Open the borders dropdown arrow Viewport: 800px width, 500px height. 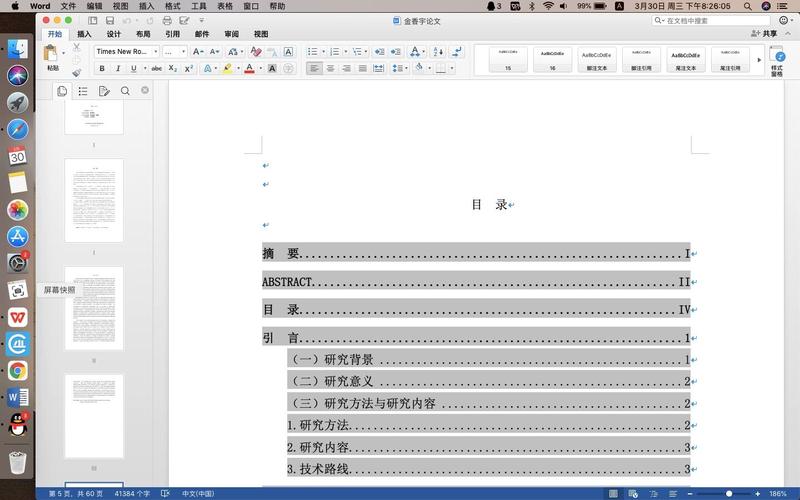452,68
